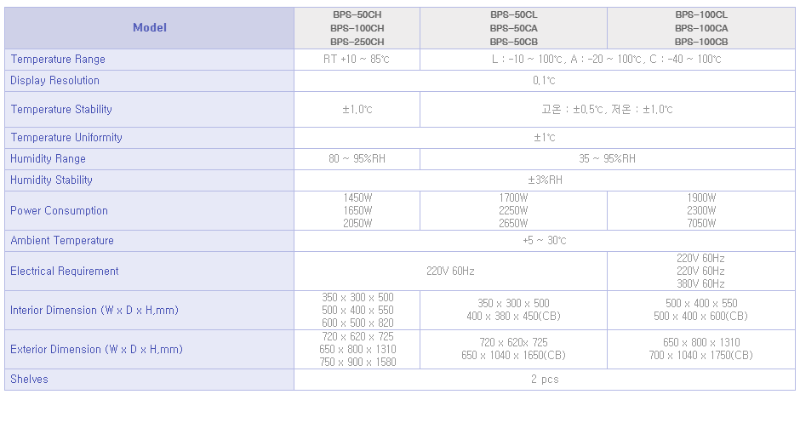Viewport: 800px width, 422px height.
Task: Select the Electrical Requirement row label
Action: click(64, 271)
